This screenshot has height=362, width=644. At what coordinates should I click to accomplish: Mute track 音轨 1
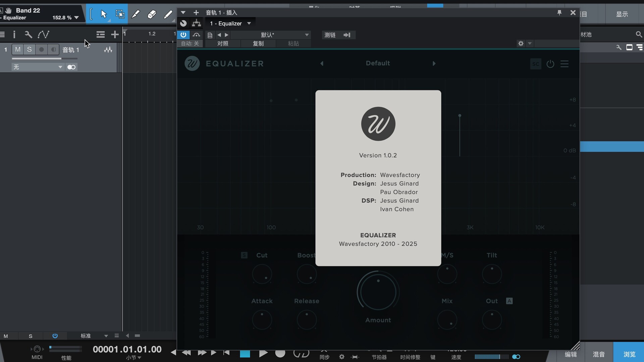tap(18, 50)
